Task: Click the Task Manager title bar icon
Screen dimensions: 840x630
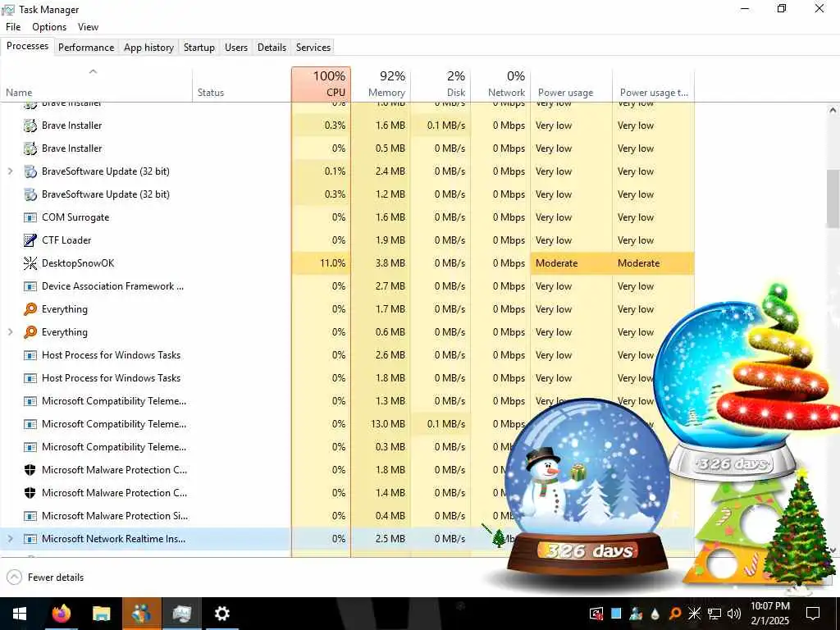Action: tap(8, 10)
